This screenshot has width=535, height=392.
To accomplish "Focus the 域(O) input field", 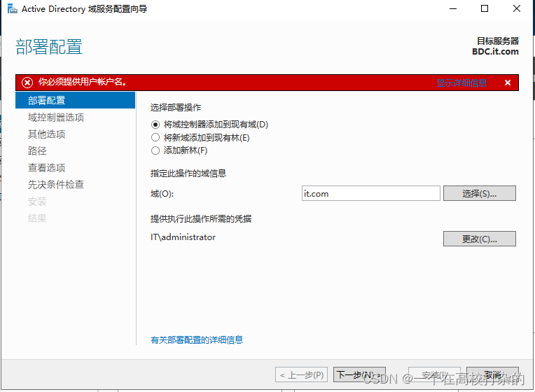I will (x=371, y=193).
